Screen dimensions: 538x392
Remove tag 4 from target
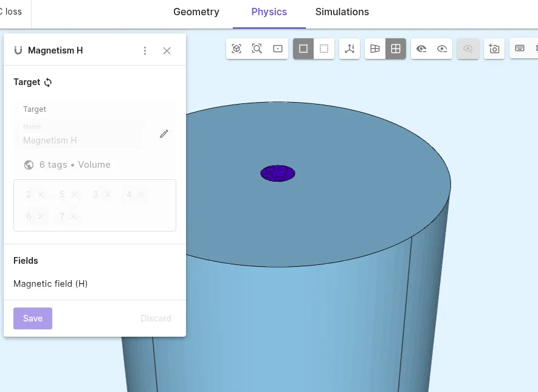[x=141, y=194]
